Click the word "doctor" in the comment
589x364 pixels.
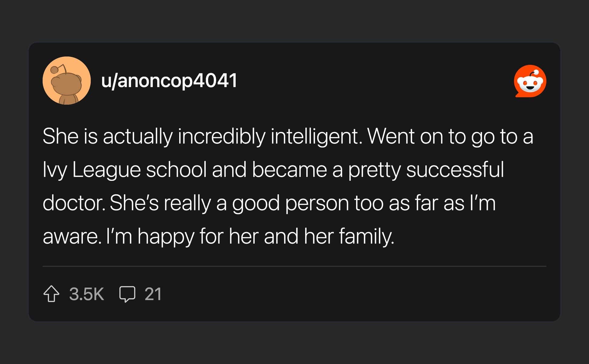pos(72,203)
